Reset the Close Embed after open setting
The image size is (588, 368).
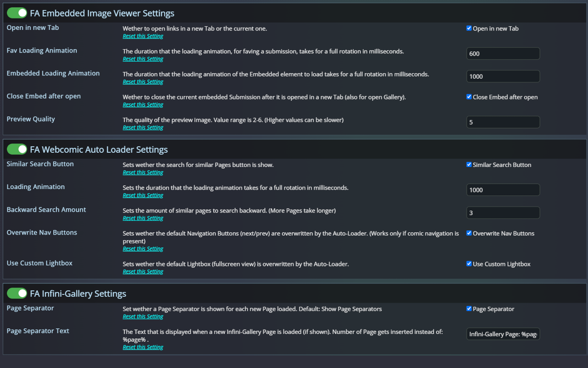pyautogui.click(x=143, y=105)
